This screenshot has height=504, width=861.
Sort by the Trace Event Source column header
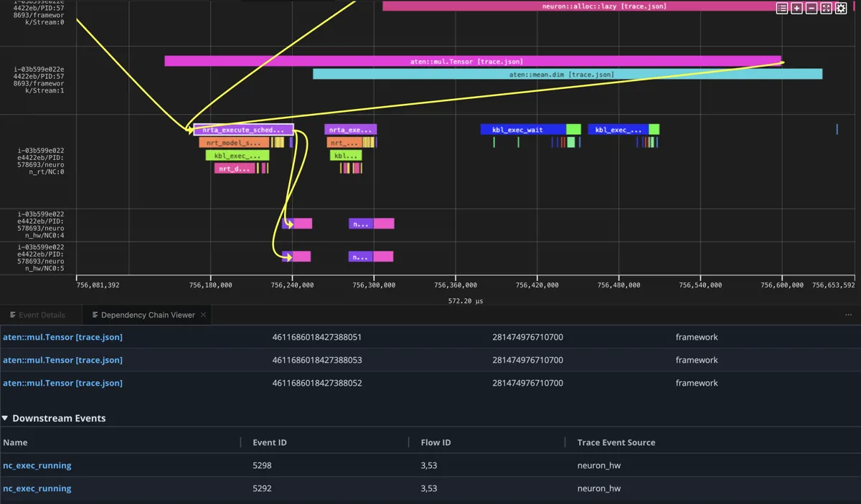(x=616, y=442)
